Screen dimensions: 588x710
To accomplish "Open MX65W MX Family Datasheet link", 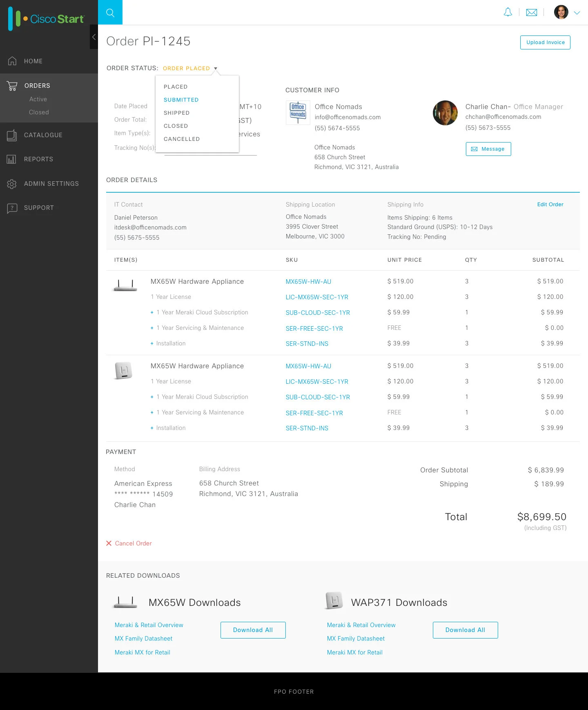I will (x=143, y=639).
